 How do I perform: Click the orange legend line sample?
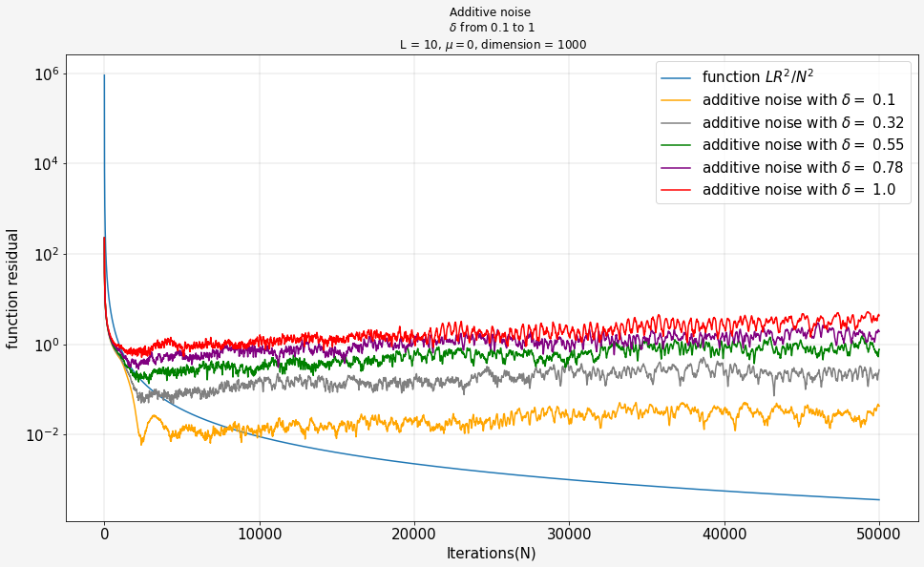[x=679, y=100]
